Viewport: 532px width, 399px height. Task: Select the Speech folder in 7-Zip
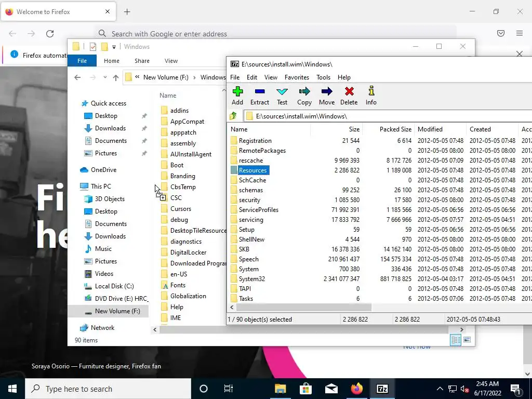(249, 259)
